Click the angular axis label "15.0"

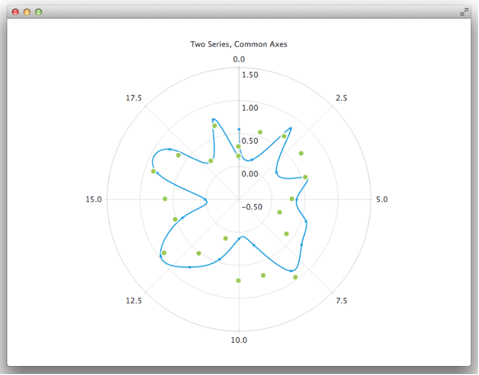tap(94, 199)
